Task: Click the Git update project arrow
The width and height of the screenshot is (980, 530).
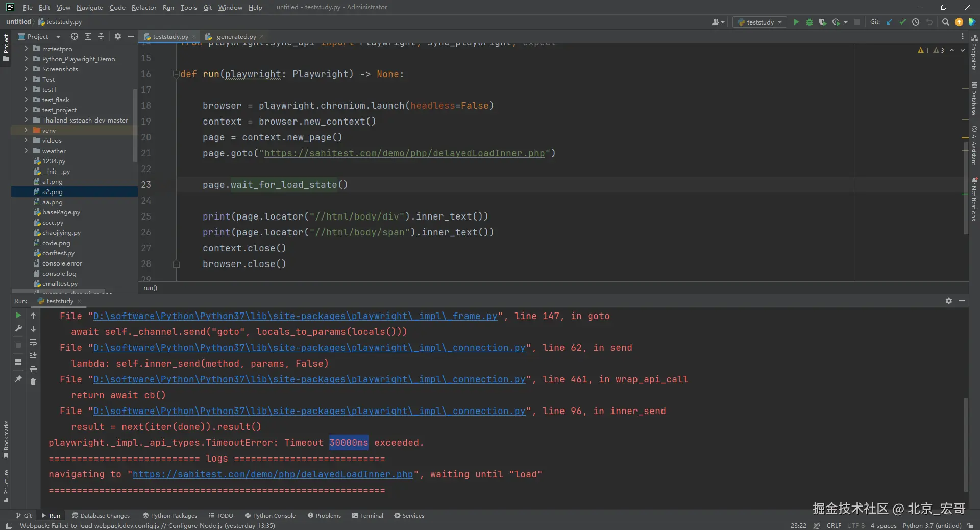Action: click(x=889, y=22)
